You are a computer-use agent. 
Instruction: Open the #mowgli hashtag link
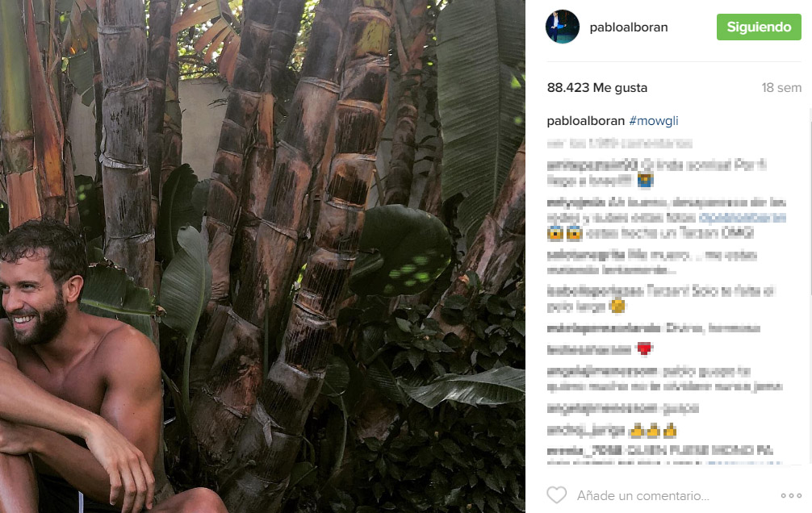[654, 121]
